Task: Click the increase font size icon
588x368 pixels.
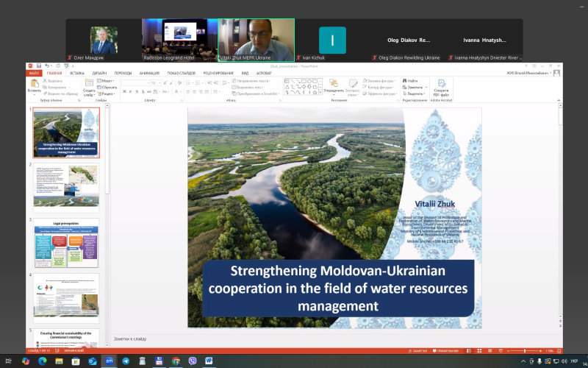Action: point(165,83)
